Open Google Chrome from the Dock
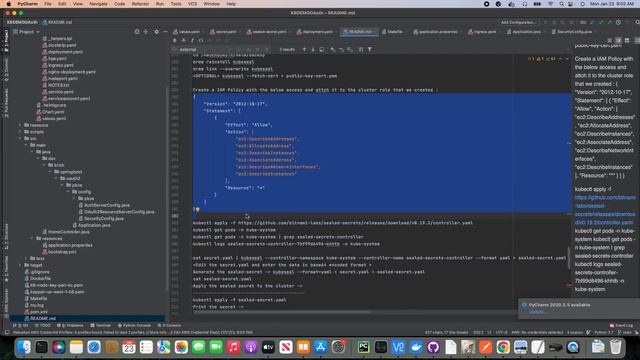640x360 pixels. [503, 347]
